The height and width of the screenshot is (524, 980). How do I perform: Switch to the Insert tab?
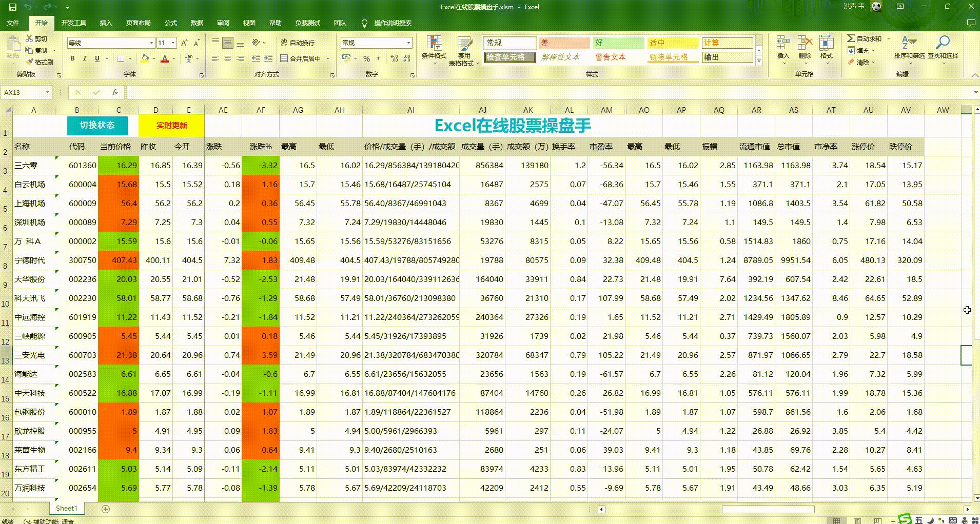coord(106,23)
